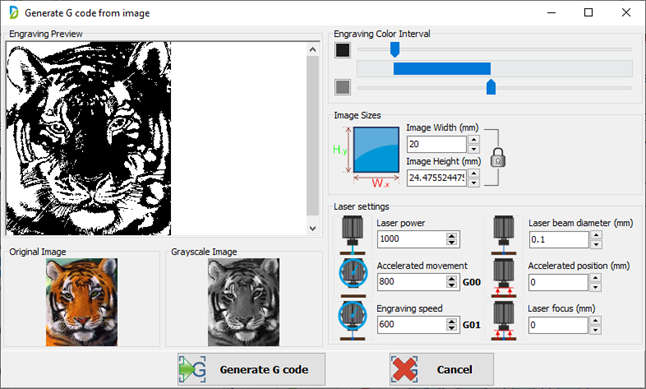
Task: Increase Laser focus with up arrow
Action: tap(595, 321)
